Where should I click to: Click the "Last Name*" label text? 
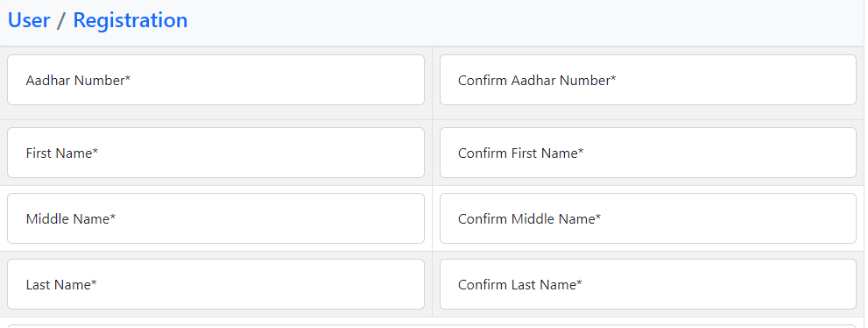61,285
